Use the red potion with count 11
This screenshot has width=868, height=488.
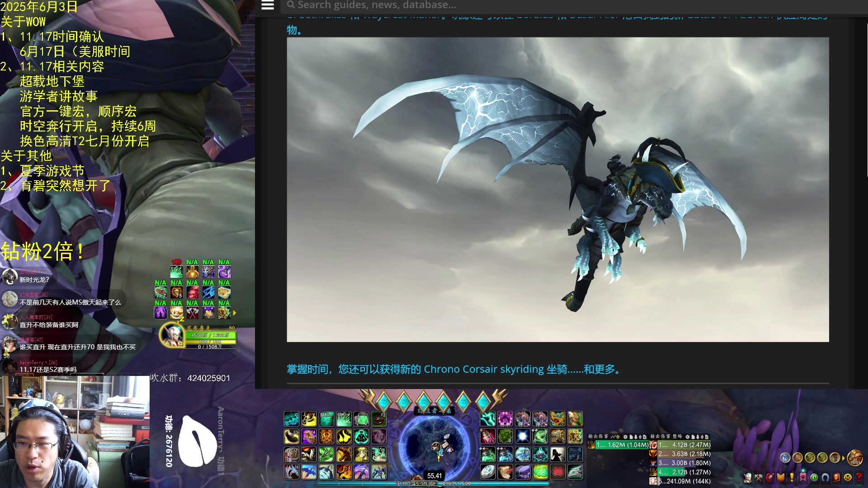488,436
